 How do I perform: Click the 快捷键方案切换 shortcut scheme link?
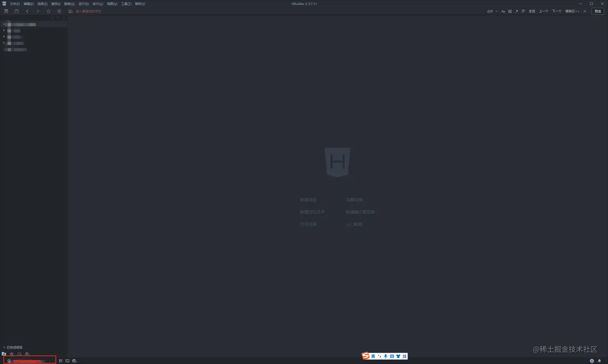tap(360, 212)
